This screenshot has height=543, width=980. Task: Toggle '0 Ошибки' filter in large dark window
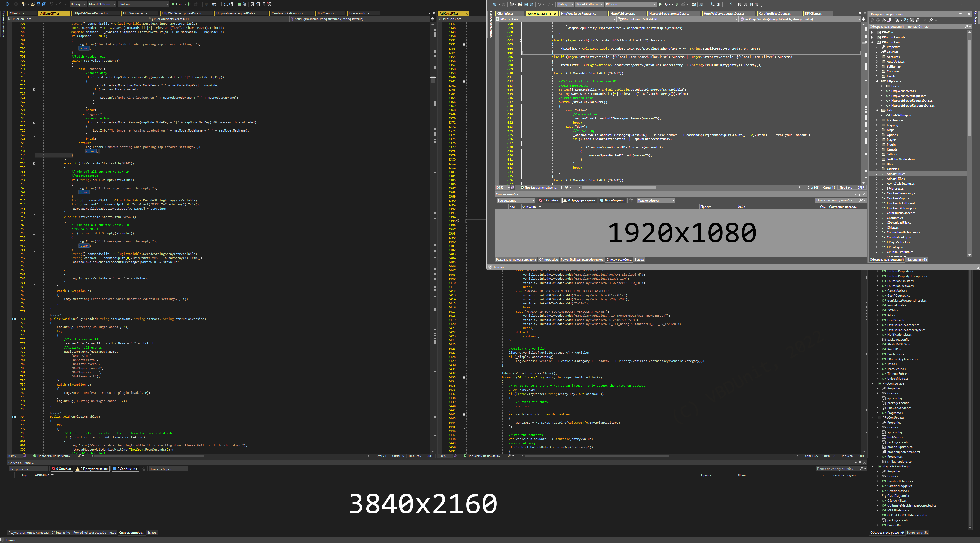click(x=62, y=469)
